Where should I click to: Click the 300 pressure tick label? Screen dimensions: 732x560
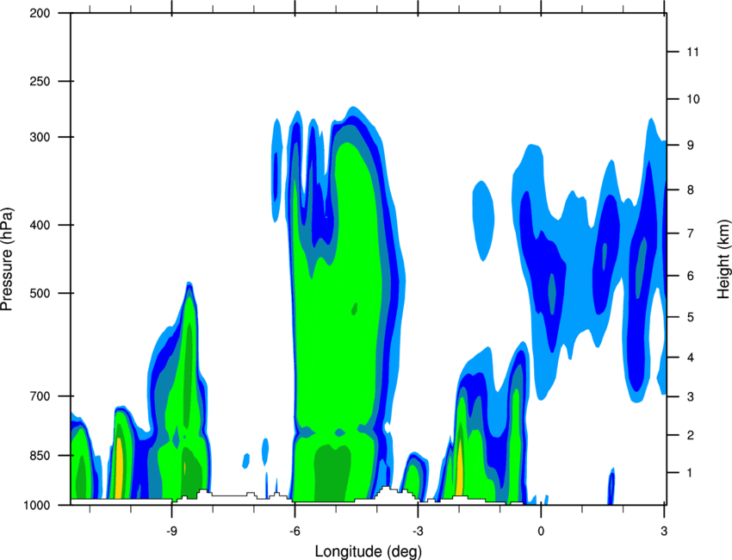coord(40,137)
